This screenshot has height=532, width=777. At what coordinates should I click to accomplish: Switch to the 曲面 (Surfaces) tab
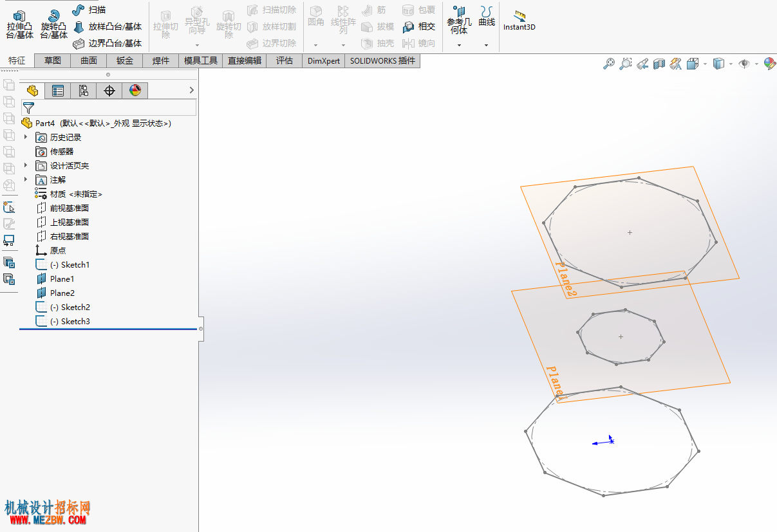tap(89, 60)
